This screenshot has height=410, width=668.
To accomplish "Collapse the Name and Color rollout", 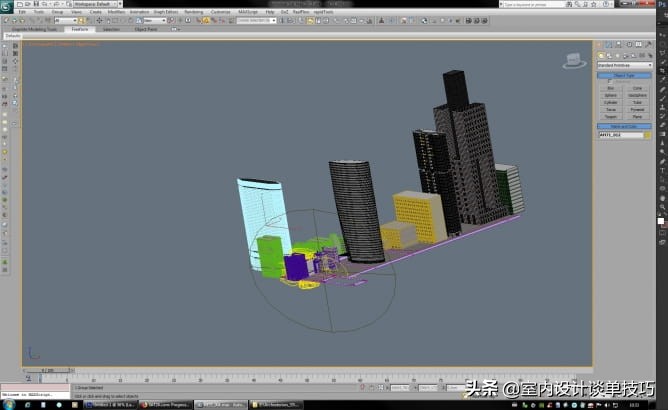I will click(x=624, y=126).
